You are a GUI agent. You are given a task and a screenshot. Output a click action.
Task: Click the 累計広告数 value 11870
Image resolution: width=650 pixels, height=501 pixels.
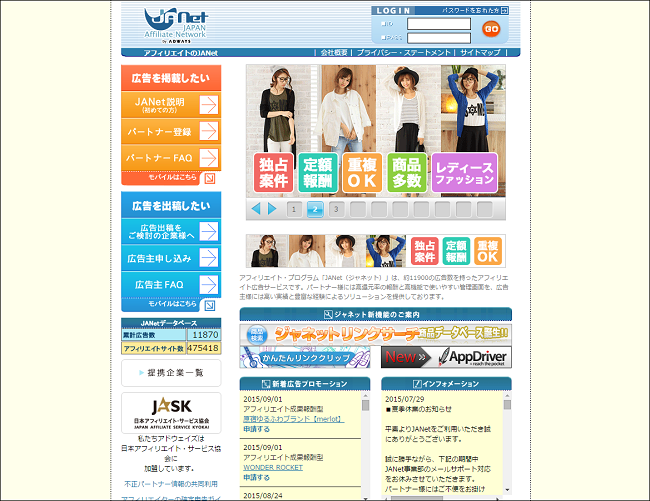click(x=205, y=335)
